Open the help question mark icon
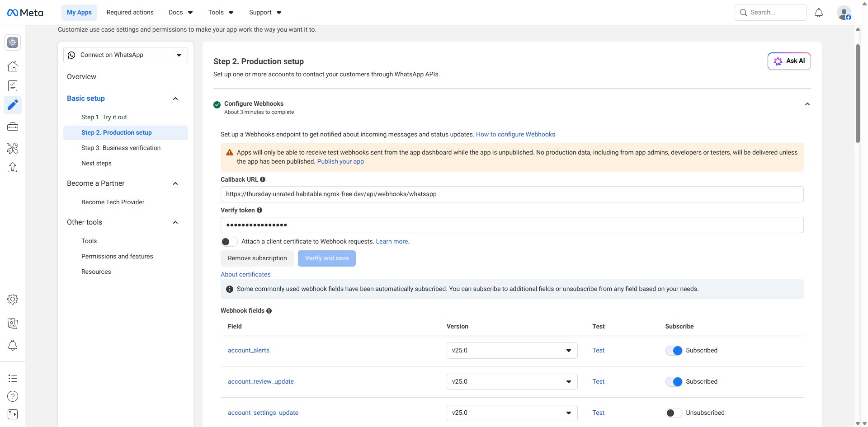This screenshot has height=427, width=868. click(13, 396)
